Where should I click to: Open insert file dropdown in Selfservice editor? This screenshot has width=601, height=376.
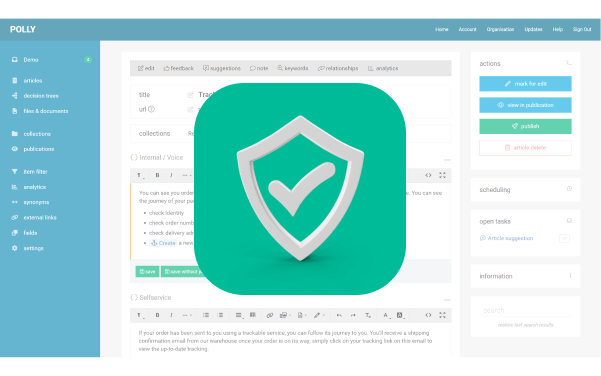coord(302,315)
